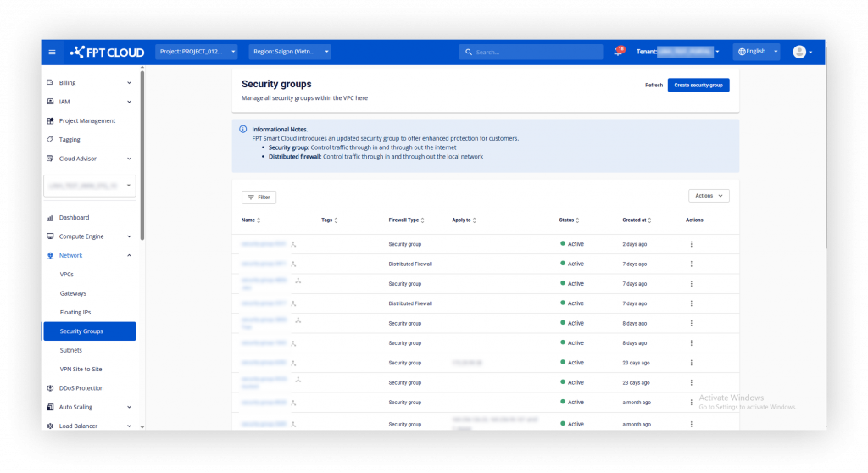Open the English language dropdown
Viewport: 868px width, 473px height.
pos(756,52)
